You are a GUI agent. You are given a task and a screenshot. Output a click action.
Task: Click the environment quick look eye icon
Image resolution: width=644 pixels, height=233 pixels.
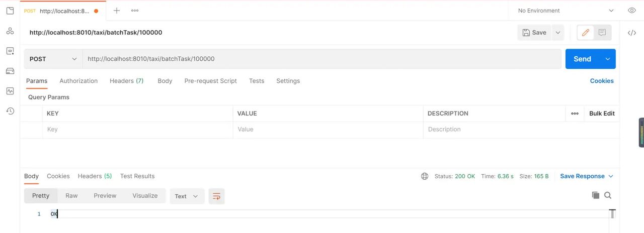point(632,11)
